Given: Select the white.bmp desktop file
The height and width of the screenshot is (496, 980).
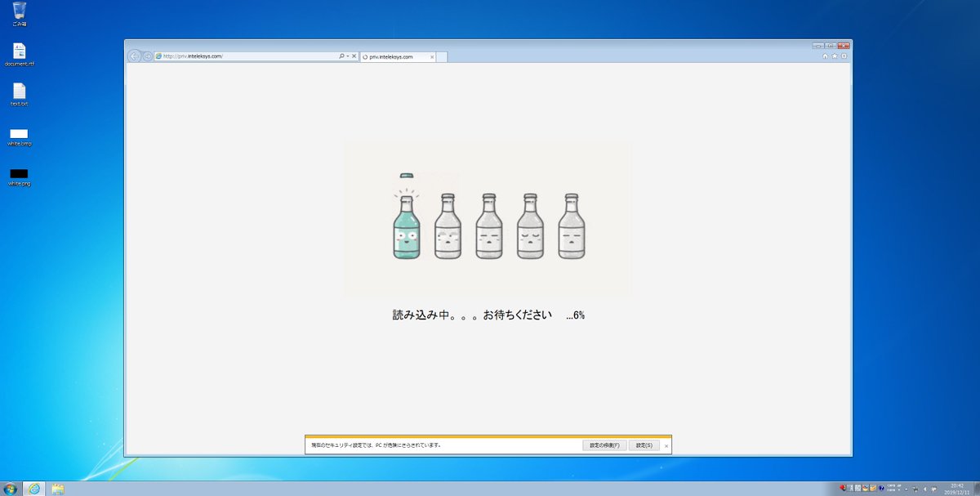Looking at the screenshot, I should (x=20, y=136).
